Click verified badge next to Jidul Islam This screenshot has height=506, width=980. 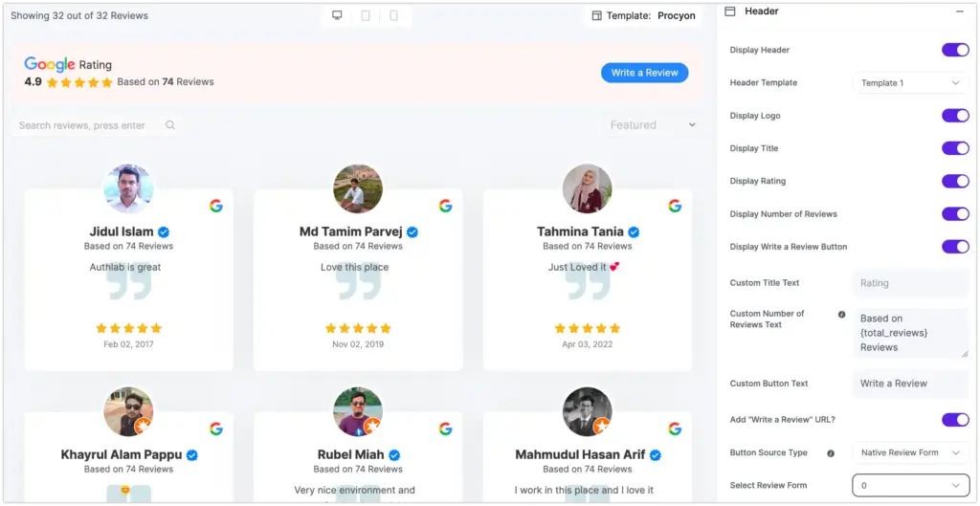(163, 232)
